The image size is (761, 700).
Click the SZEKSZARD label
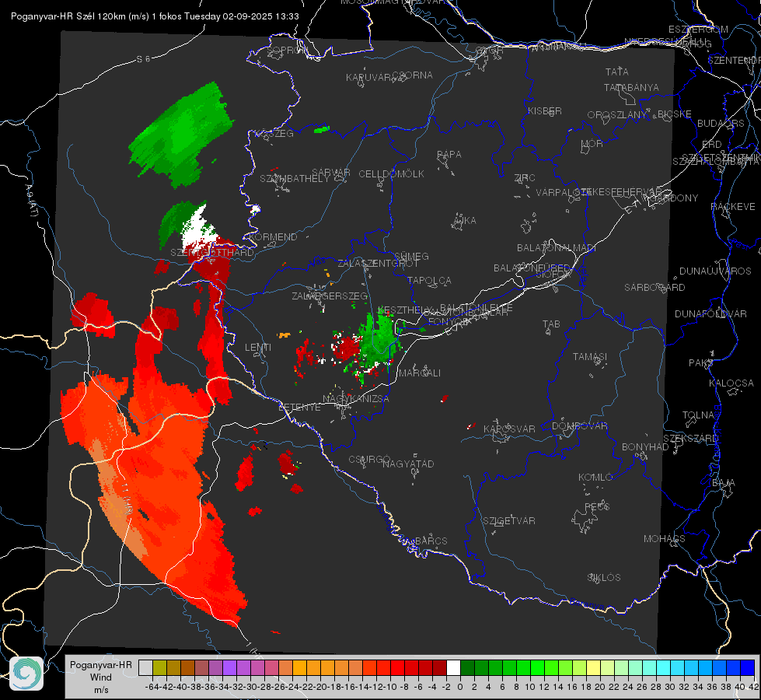point(690,438)
